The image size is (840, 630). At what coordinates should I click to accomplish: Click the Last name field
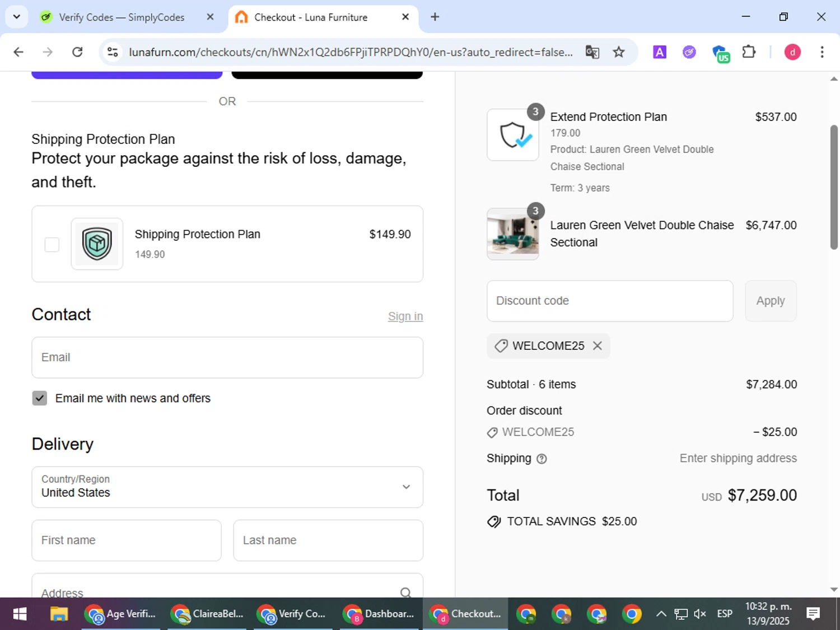click(328, 540)
